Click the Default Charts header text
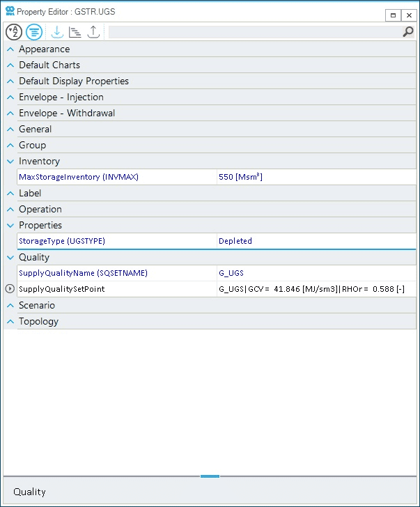This screenshot has width=420, height=507. (49, 65)
